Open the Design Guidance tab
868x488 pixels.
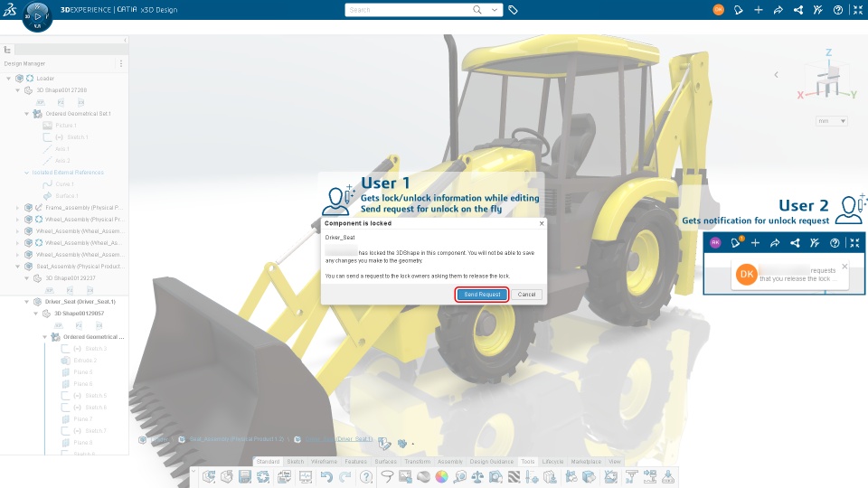[x=491, y=462]
